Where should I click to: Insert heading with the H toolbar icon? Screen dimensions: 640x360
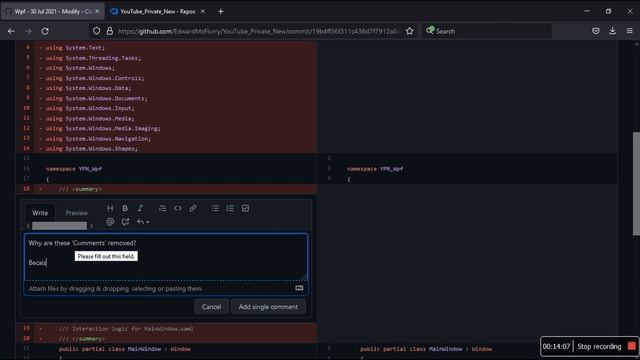(x=110, y=208)
